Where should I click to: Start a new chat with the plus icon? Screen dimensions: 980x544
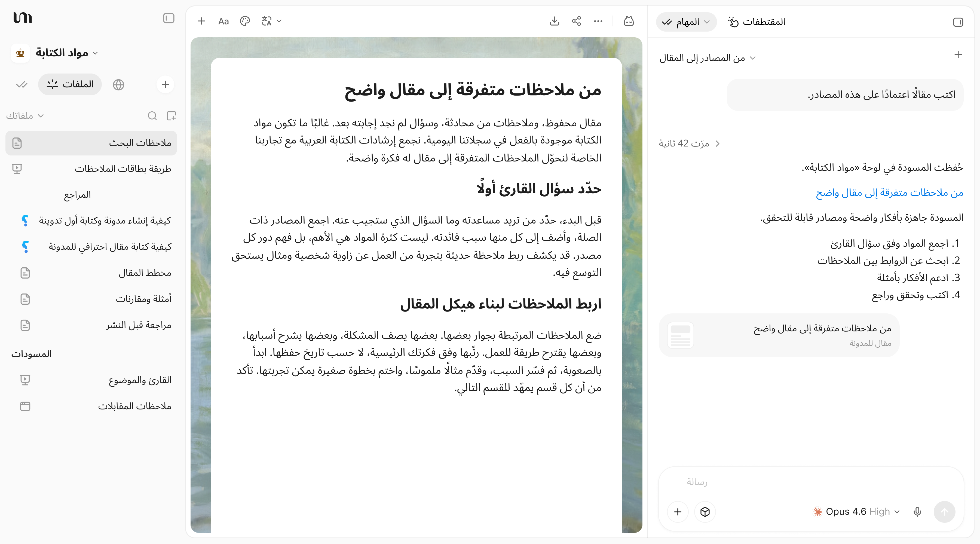958,54
